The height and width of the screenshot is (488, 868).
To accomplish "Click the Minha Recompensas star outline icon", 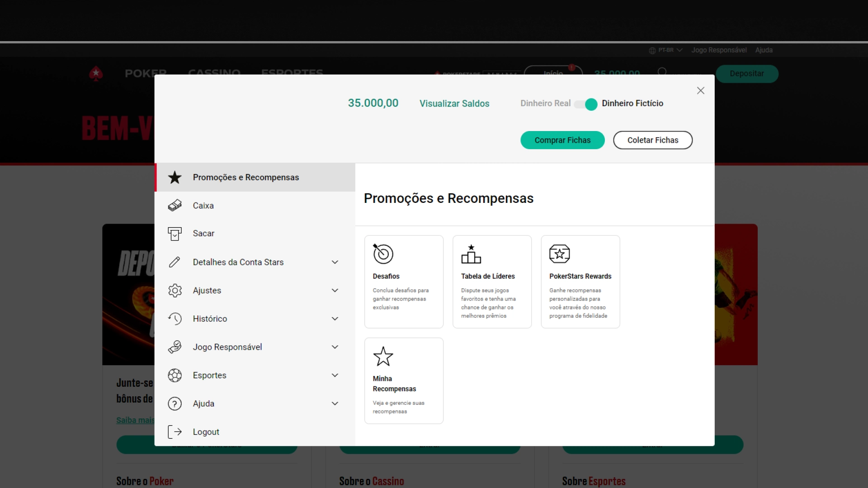I will click(x=383, y=357).
